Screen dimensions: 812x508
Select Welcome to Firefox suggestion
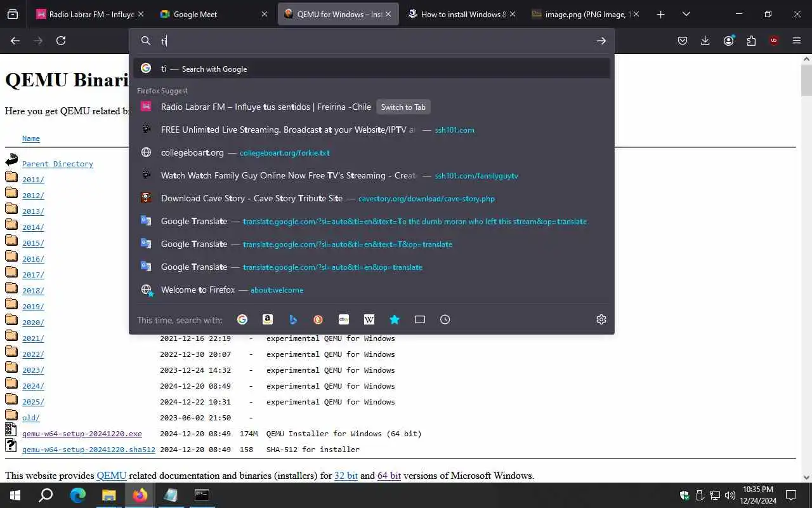[x=372, y=290]
